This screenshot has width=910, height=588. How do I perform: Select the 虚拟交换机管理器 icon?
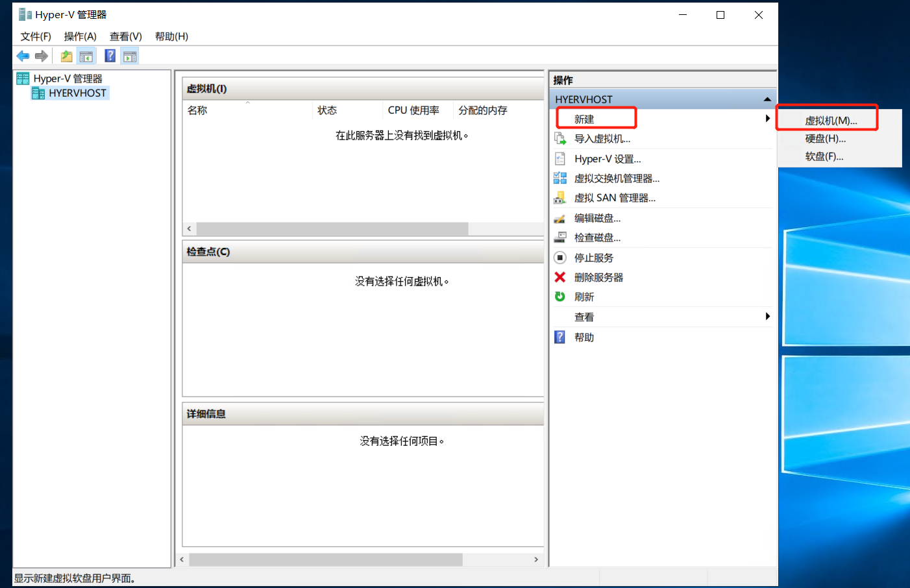[x=560, y=178]
